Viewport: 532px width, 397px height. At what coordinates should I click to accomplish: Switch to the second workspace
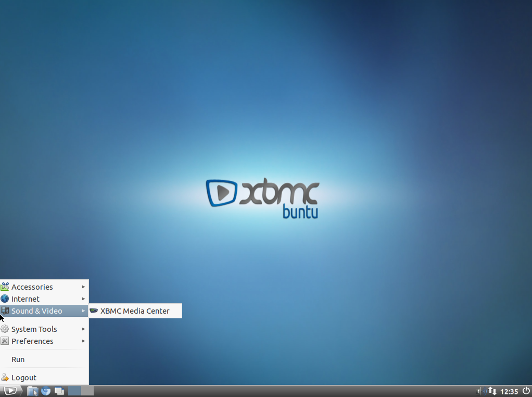click(x=87, y=390)
